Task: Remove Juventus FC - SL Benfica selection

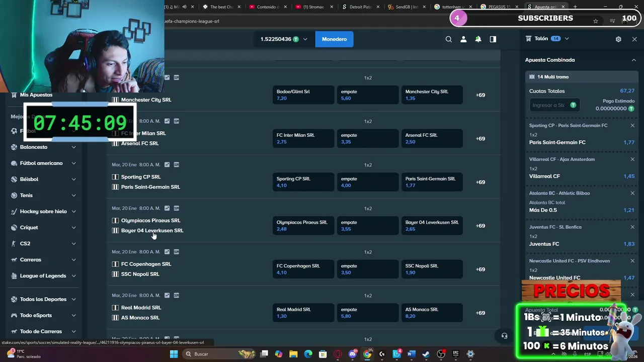Action: tap(632, 227)
